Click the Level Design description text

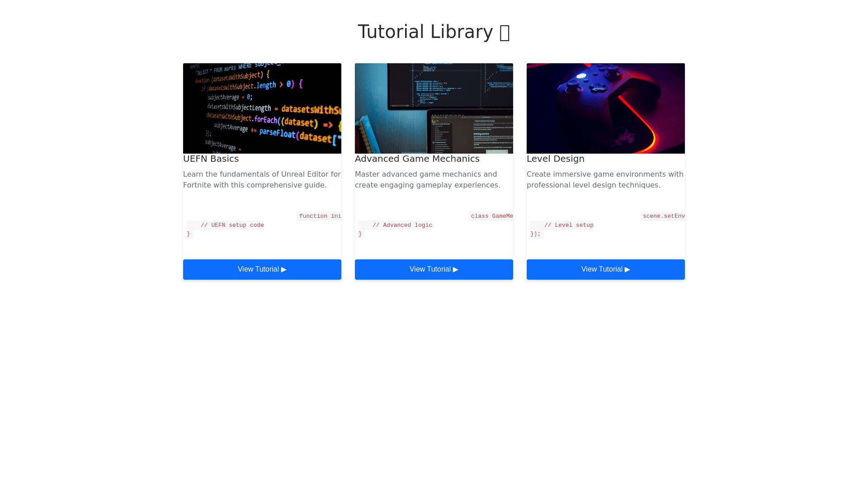coord(605,179)
